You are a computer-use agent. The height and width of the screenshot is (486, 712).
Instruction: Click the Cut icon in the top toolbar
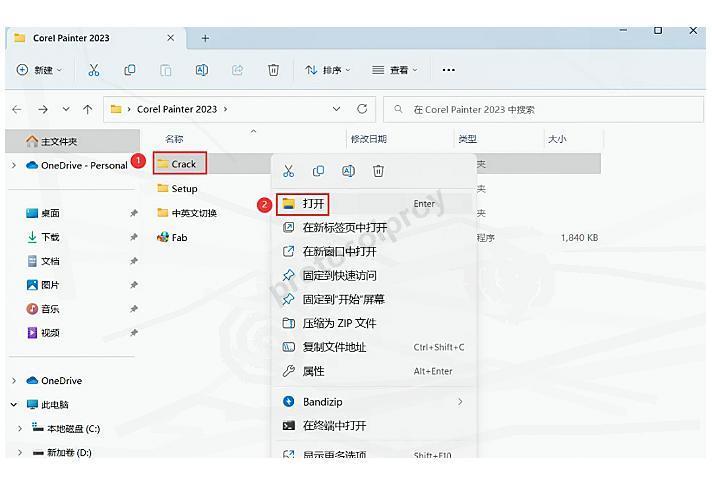click(x=94, y=70)
